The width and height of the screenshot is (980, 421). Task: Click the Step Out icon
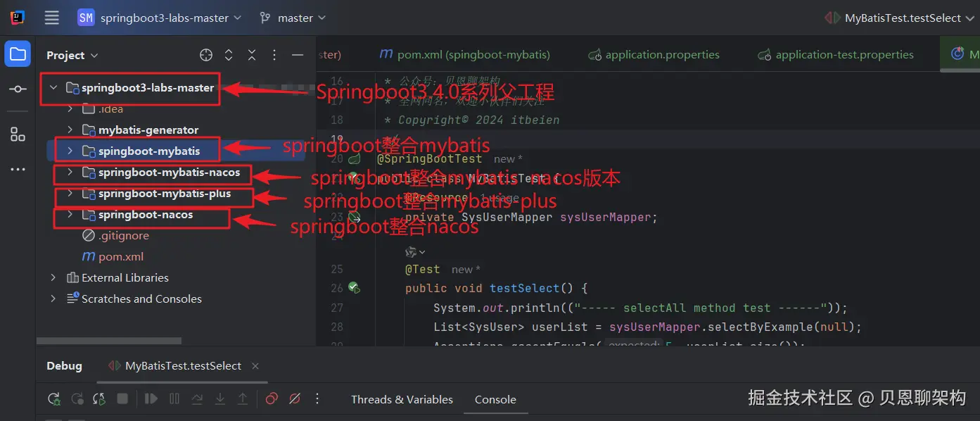click(243, 398)
